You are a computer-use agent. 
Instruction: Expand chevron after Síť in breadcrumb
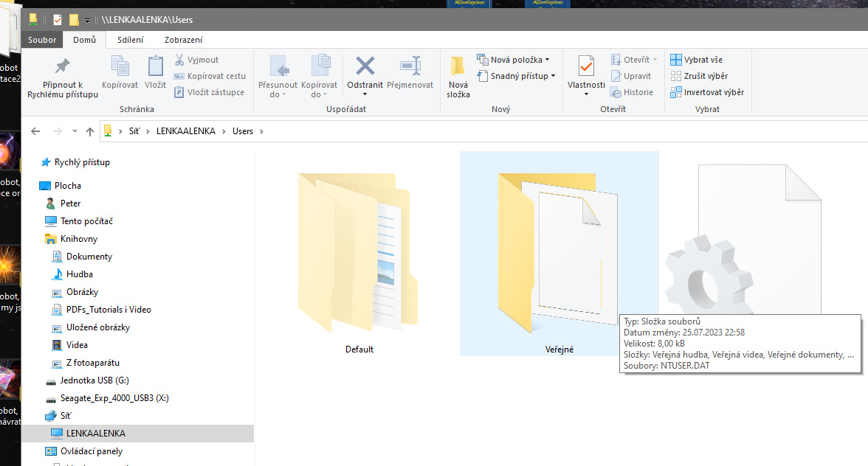pyautogui.click(x=148, y=131)
